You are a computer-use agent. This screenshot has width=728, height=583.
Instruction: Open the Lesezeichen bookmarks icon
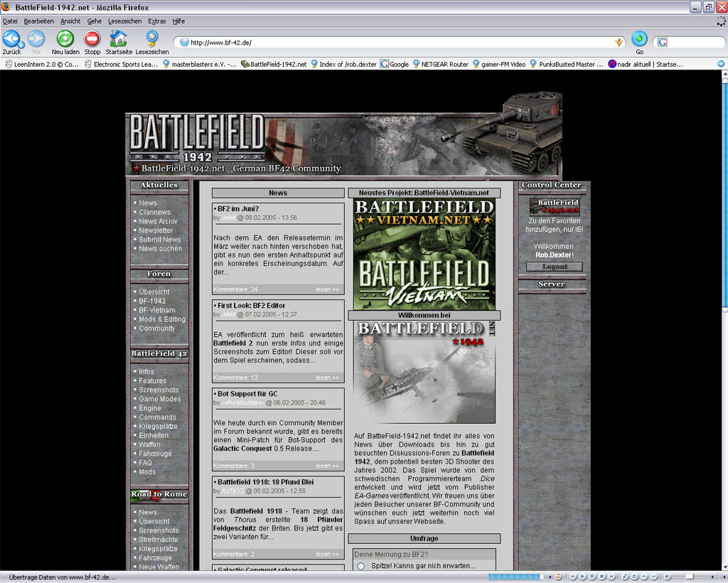152,39
